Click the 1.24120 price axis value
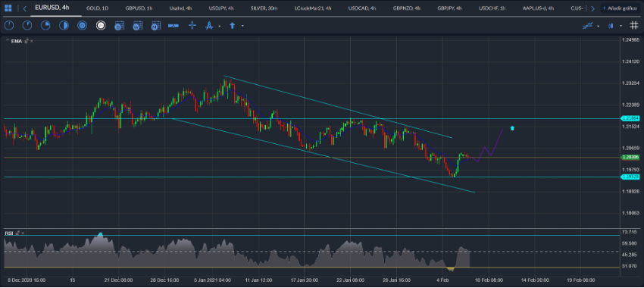 coord(630,61)
